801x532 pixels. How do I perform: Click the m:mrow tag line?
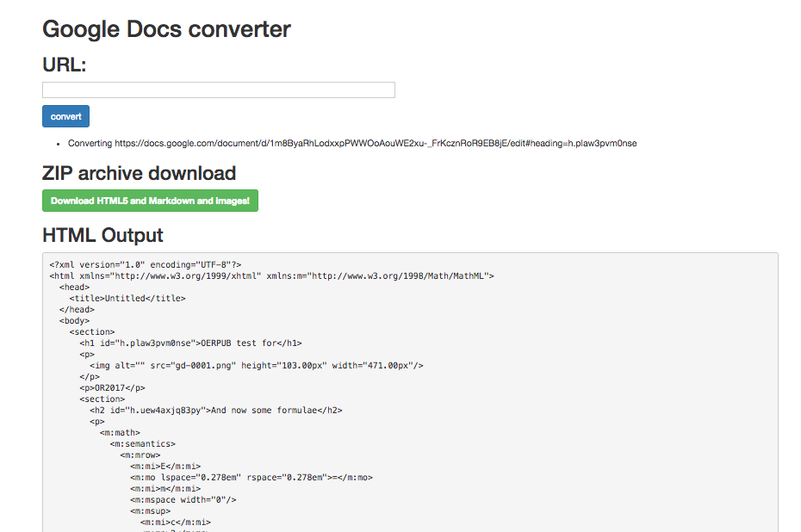tap(140, 455)
